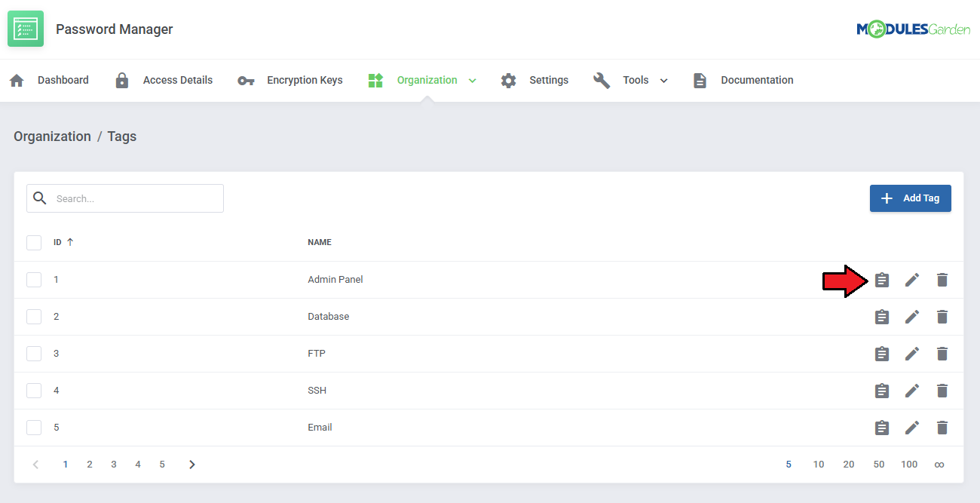Click the Settings gear icon

[x=509, y=81]
